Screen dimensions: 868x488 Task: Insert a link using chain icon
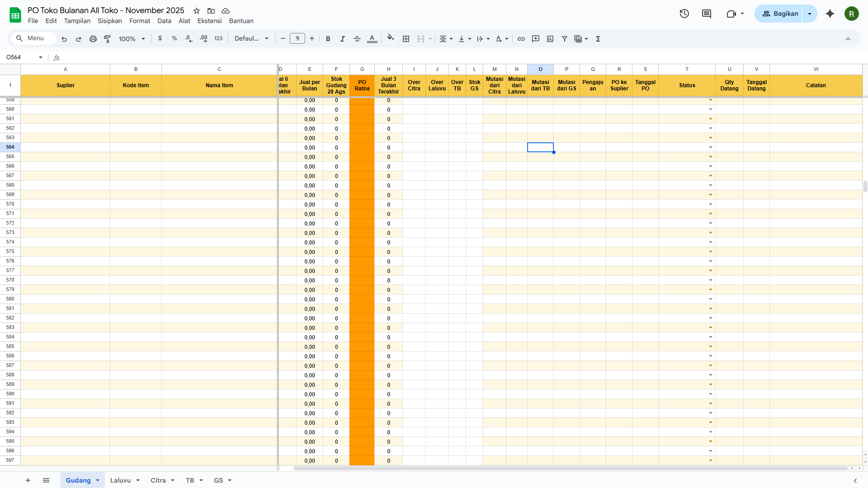521,39
